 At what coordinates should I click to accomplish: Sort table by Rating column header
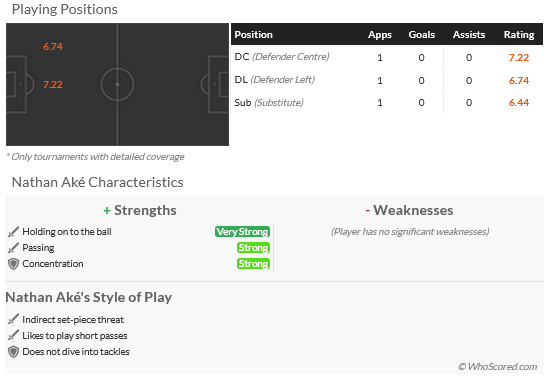519,35
